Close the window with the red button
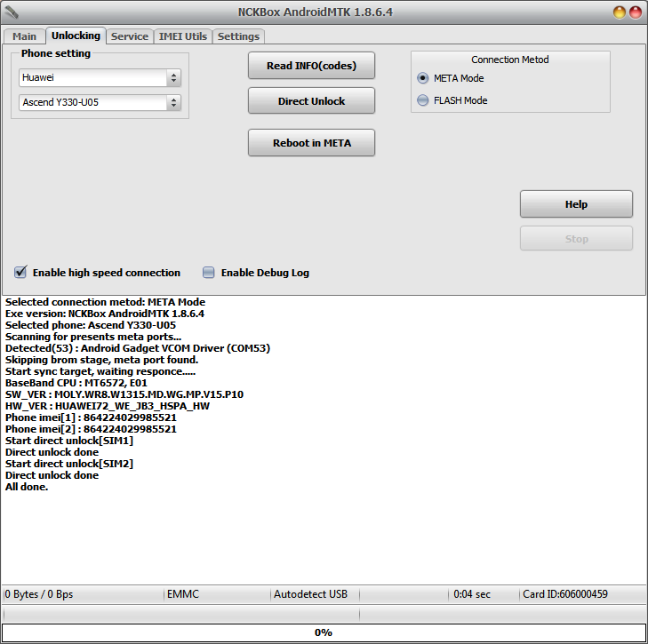 point(636,12)
